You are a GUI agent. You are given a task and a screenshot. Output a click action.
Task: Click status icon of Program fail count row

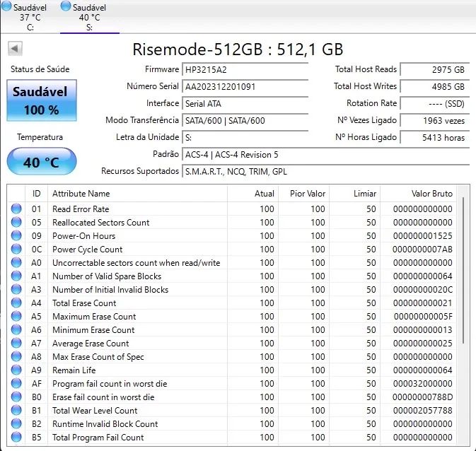pyautogui.click(x=16, y=383)
